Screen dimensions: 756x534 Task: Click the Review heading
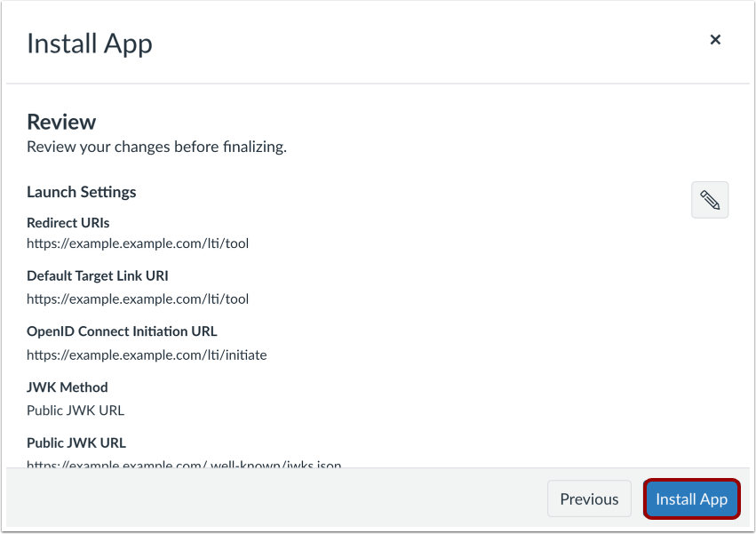coord(60,122)
